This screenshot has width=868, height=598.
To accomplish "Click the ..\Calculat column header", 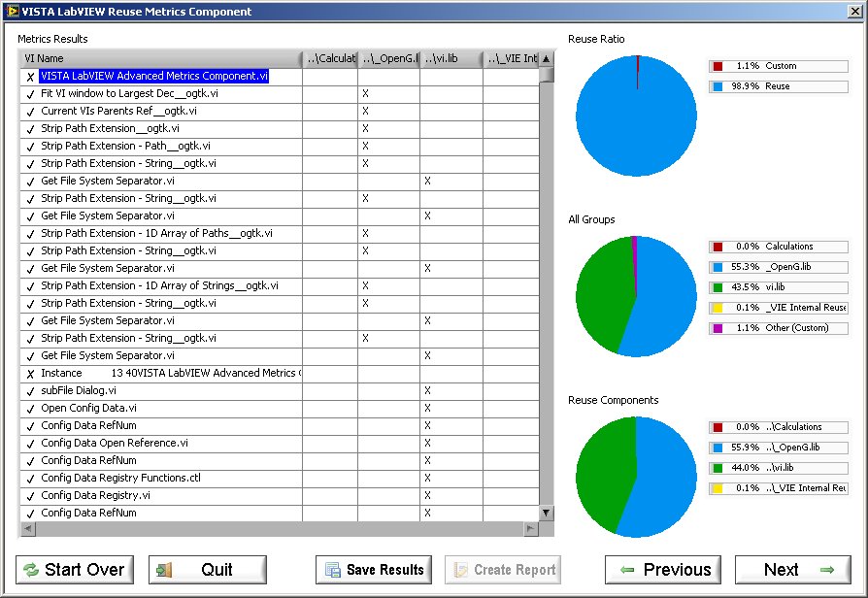I will point(330,58).
